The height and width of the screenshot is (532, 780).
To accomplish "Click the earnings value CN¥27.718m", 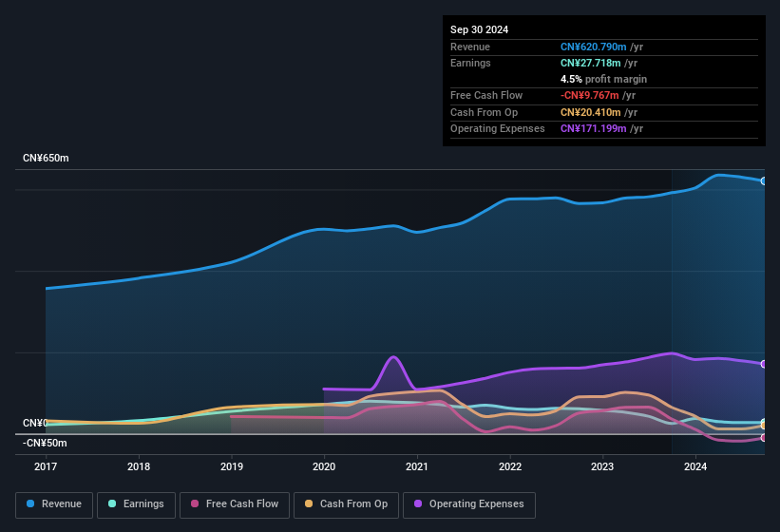I will (x=591, y=63).
